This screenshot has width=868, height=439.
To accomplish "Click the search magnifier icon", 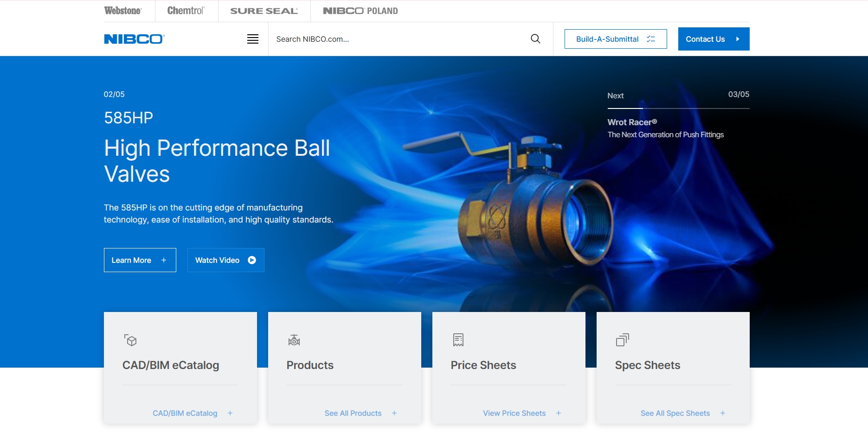I will click(x=535, y=39).
